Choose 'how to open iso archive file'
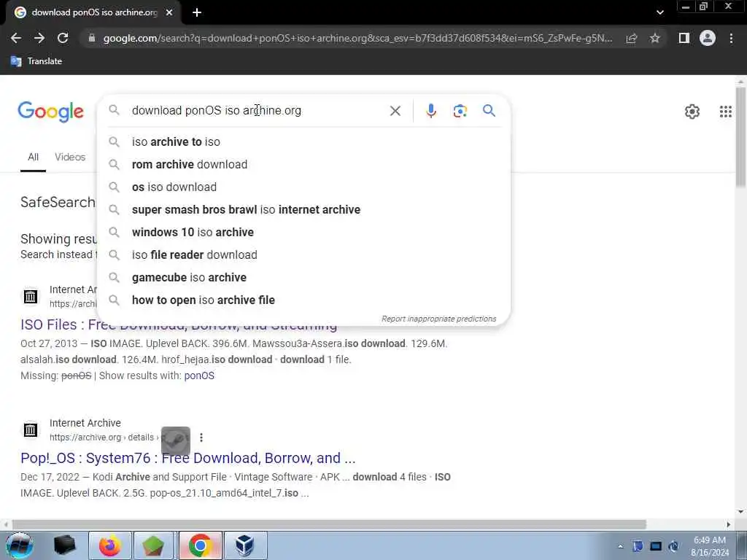 click(x=304, y=300)
